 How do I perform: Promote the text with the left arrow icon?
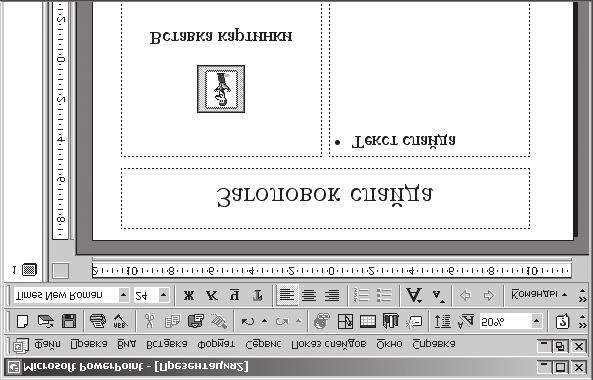(x=466, y=295)
